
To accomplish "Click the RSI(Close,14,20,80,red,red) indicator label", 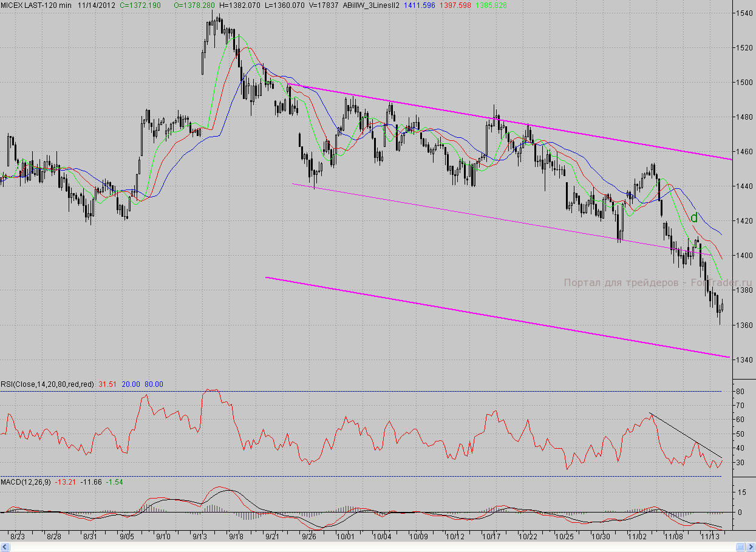I will (x=47, y=384).
